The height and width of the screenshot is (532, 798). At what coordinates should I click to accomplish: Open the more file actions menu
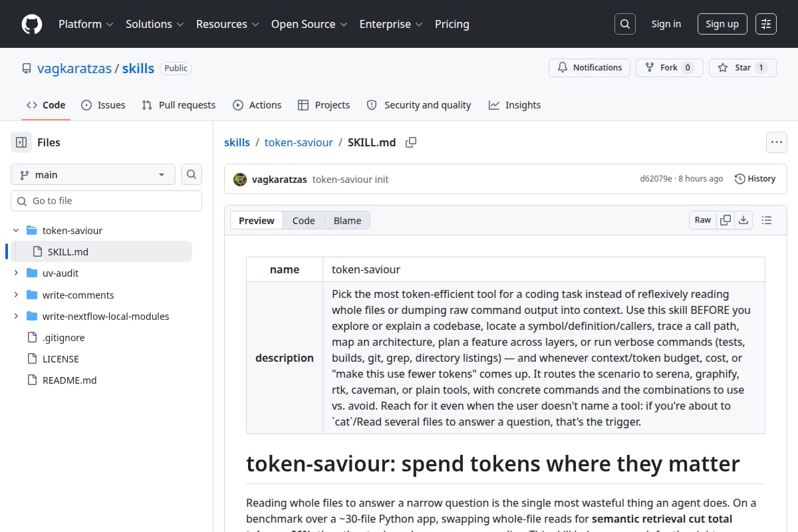point(776,142)
